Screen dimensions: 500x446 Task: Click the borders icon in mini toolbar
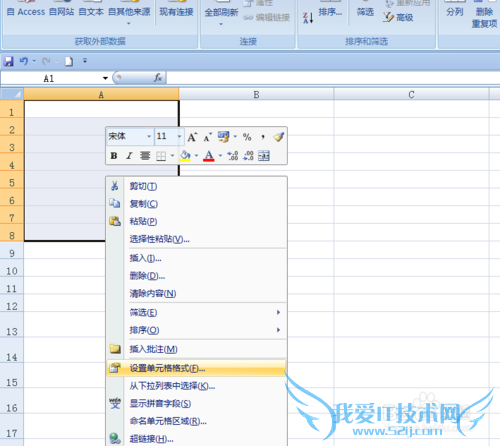(161, 156)
